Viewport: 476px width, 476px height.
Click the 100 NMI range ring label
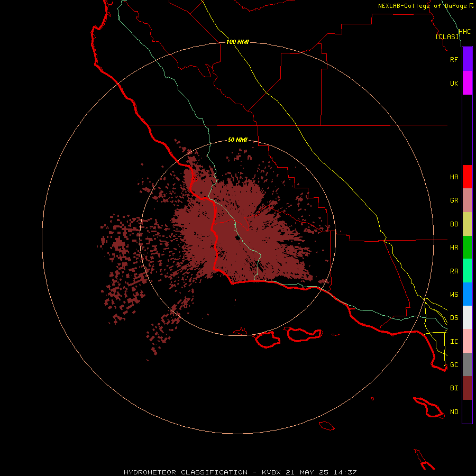tap(237, 42)
